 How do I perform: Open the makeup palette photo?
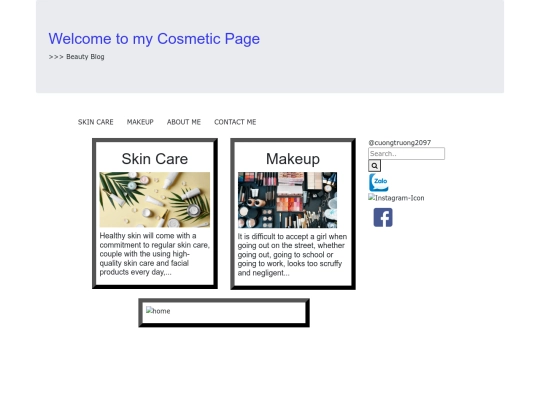pos(288,200)
